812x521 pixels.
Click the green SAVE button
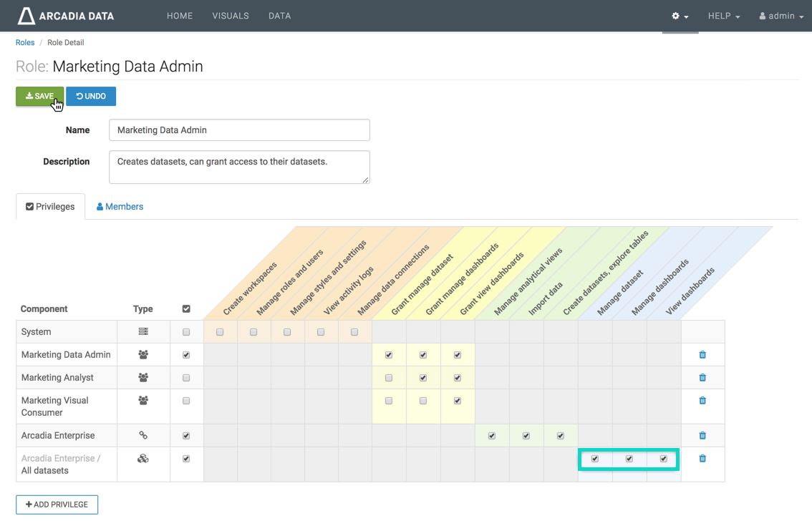40,97
